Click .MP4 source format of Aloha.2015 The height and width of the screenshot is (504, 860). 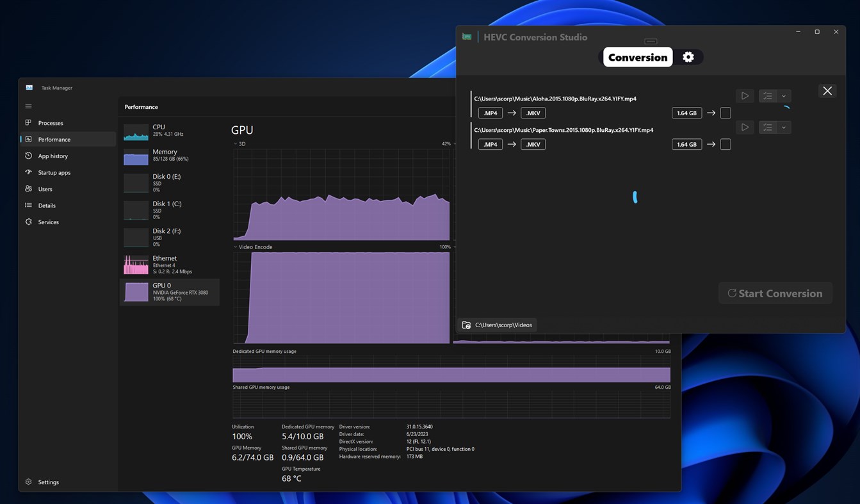(491, 113)
